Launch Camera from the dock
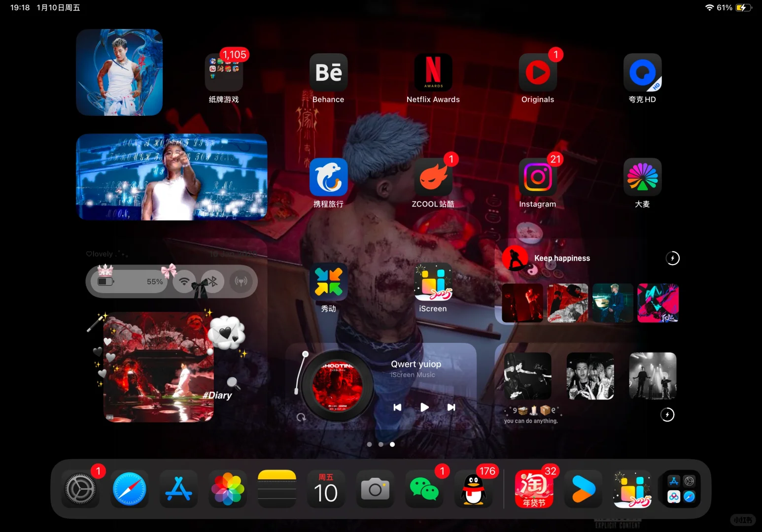This screenshot has width=762, height=532. pyautogui.click(x=375, y=489)
